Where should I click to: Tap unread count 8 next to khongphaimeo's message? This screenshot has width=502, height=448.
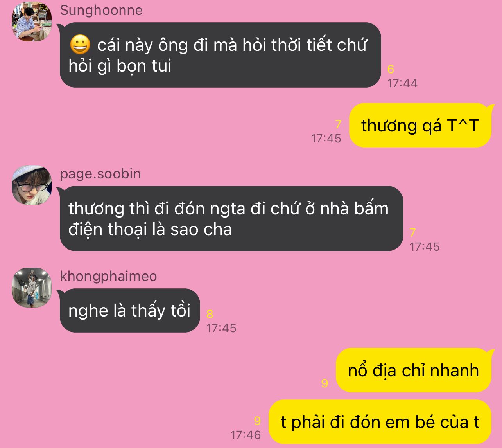click(x=210, y=314)
